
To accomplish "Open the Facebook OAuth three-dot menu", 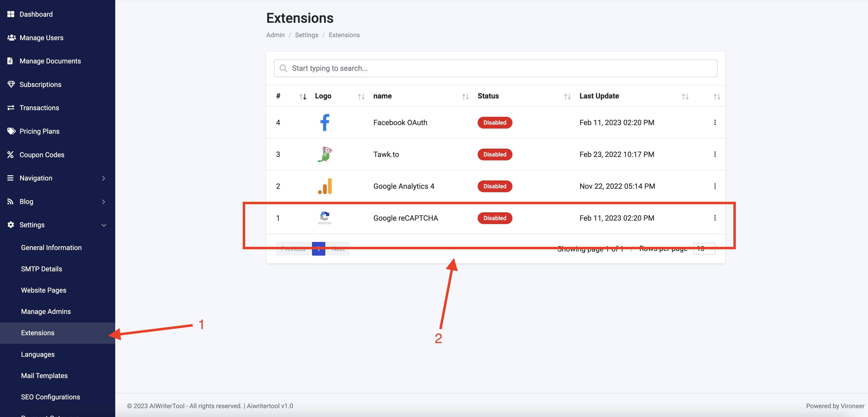I will click(715, 122).
